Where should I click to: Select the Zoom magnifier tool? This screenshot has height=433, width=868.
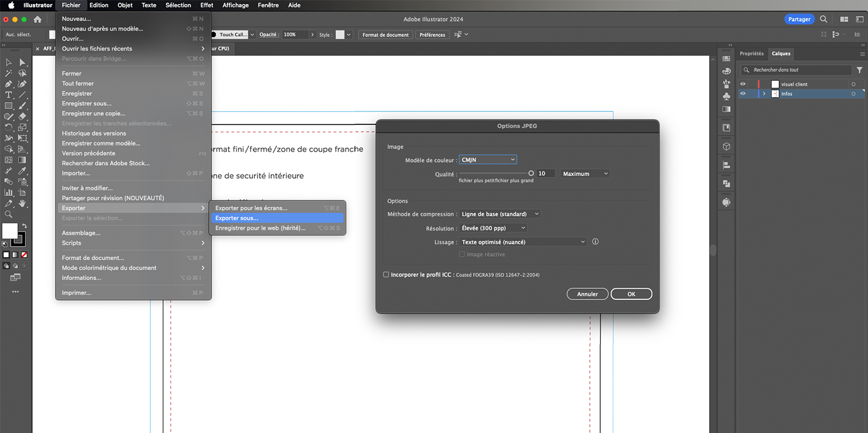pyautogui.click(x=9, y=214)
